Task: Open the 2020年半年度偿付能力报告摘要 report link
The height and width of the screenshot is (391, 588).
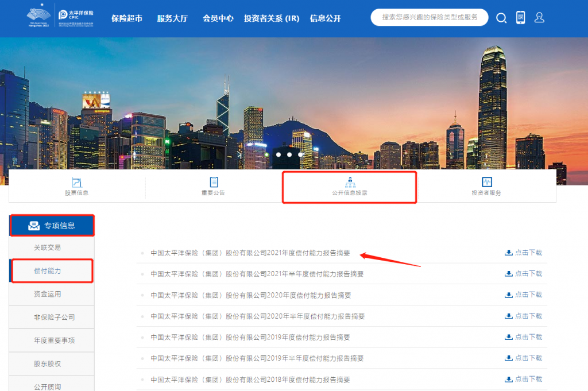Action: [258, 316]
